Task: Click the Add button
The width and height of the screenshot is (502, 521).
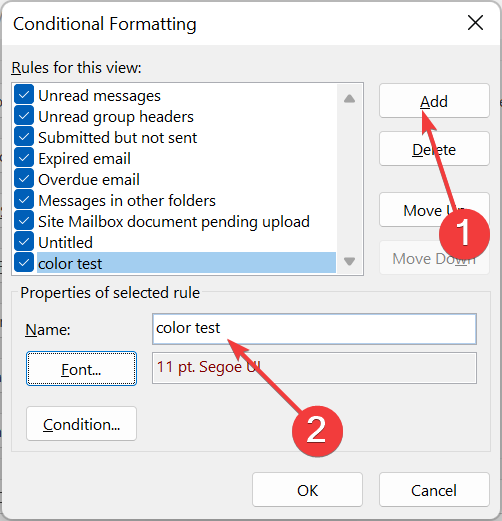Action: [x=434, y=101]
